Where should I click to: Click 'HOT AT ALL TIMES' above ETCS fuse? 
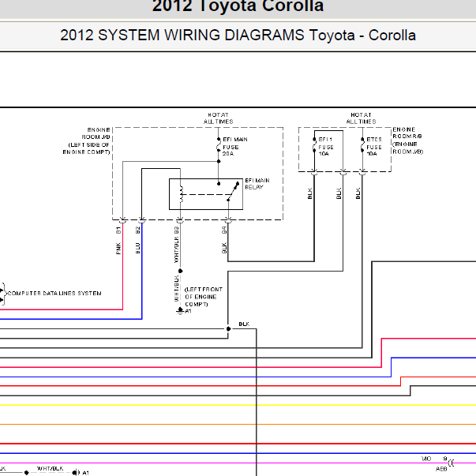361,118
